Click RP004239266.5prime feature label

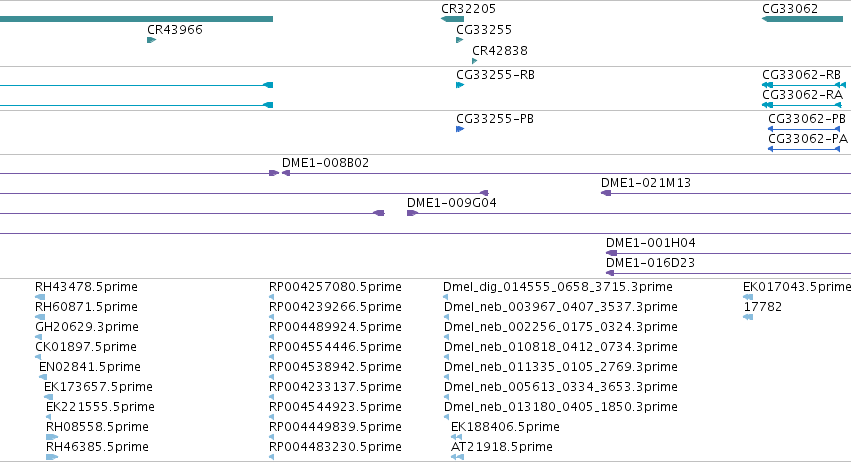pos(335,307)
